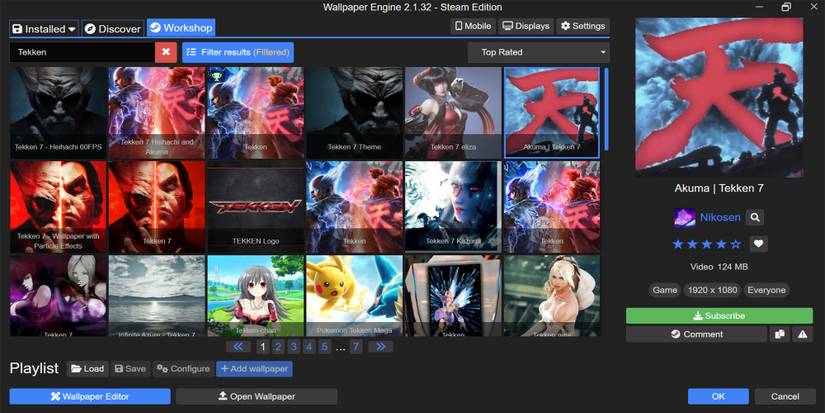Add wallpaper to favorites with heart icon
Image resolution: width=825 pixels, height=413 pixels.
click(760, 244)
